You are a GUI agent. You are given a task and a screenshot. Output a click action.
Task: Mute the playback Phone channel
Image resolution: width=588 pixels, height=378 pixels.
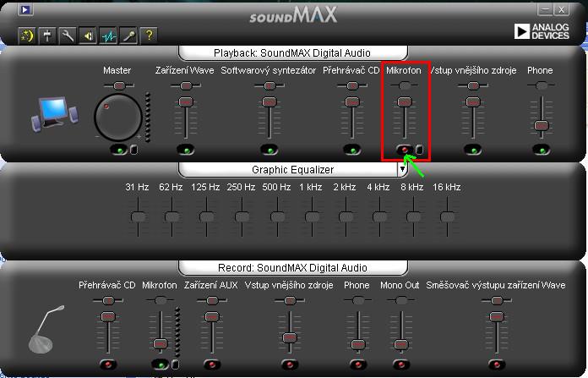pyautogui.click(x=542, y=151)
